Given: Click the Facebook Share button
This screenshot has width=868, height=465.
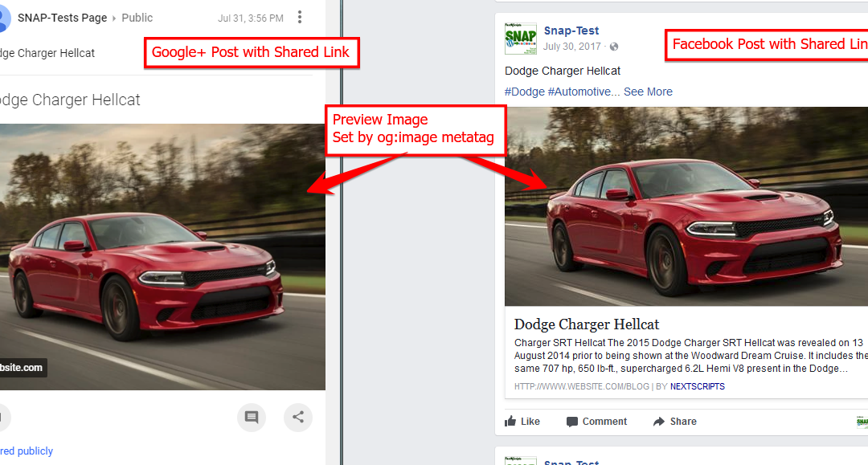Looking at the screenshot, I should click(x=675, y=422).
